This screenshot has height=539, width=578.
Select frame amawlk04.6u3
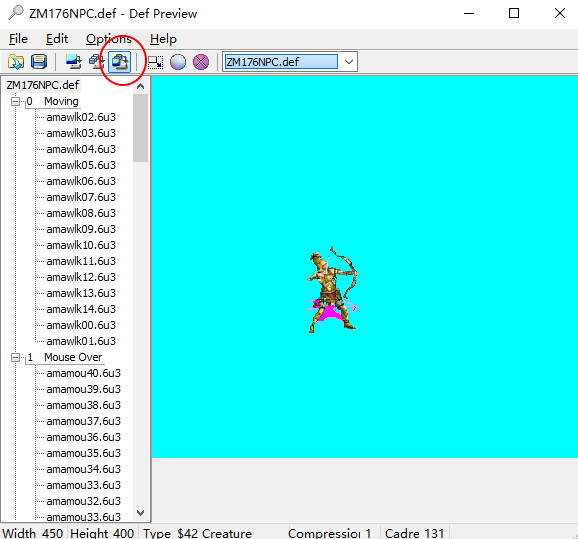coord(81,149)
